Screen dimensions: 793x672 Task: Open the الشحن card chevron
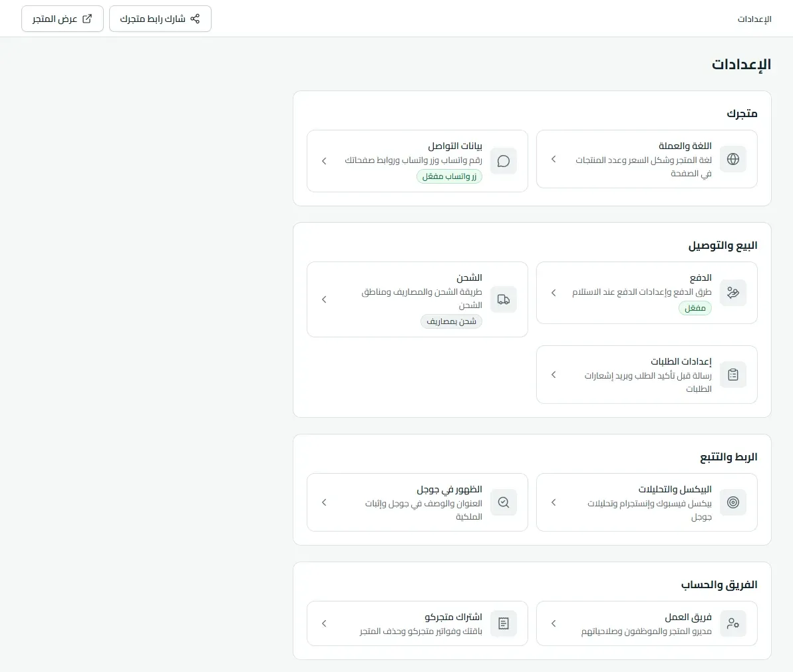point(324,299)
